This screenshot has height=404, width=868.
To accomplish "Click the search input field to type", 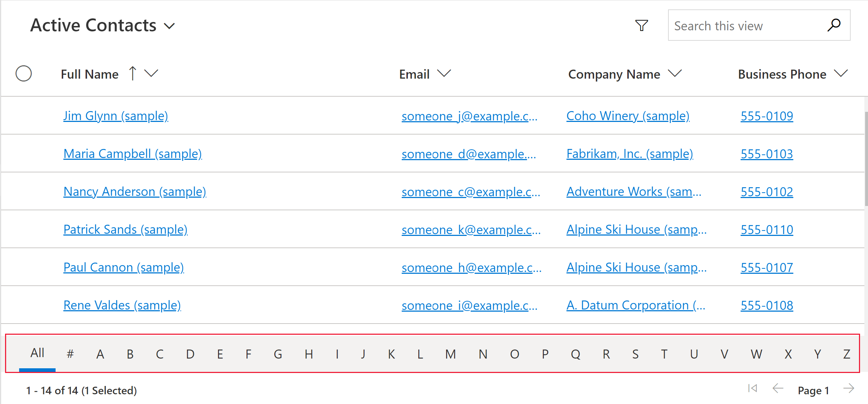I will tap(744, 26).
